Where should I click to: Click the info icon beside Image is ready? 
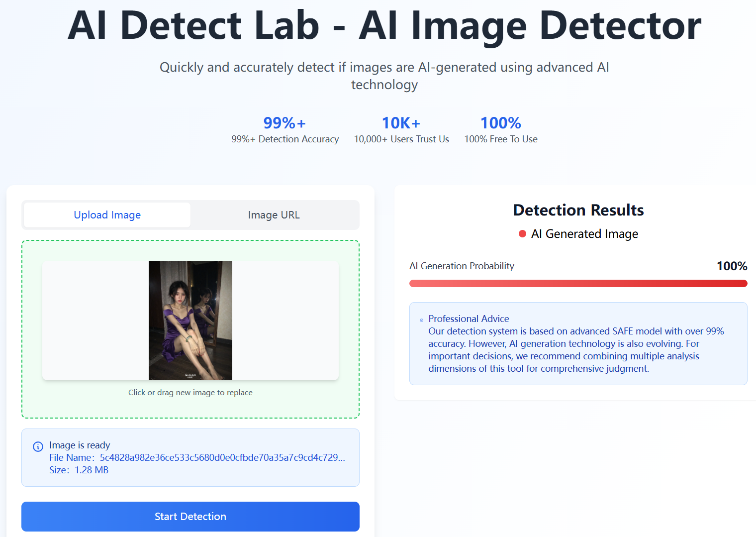pyautogui.click(x=38, y=446)
